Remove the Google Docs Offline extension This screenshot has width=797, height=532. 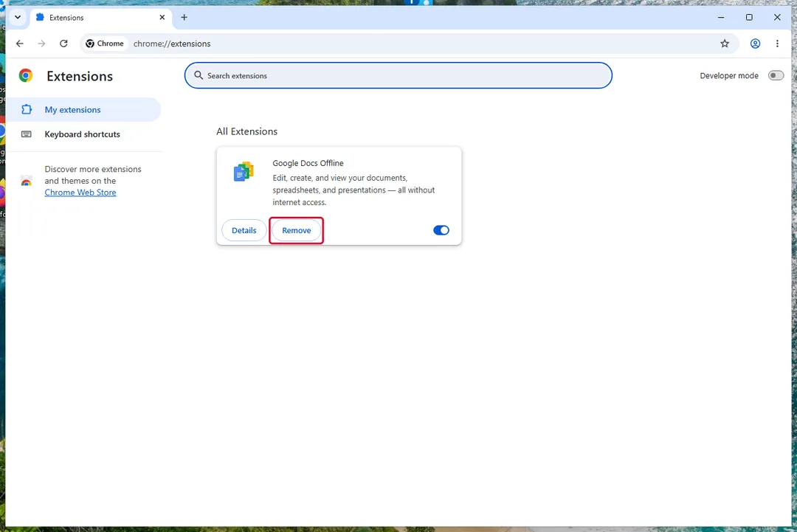297,231
